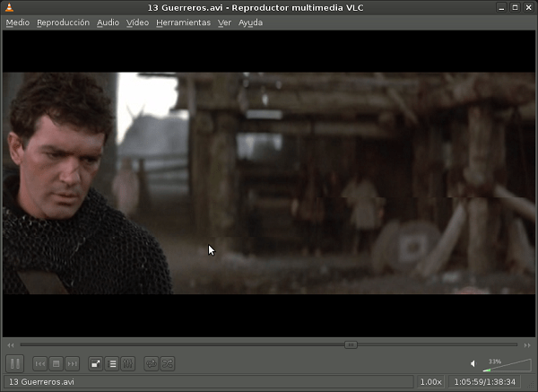Toggle elapsed time display 1:05:59/1:38:34

point(484,382)
